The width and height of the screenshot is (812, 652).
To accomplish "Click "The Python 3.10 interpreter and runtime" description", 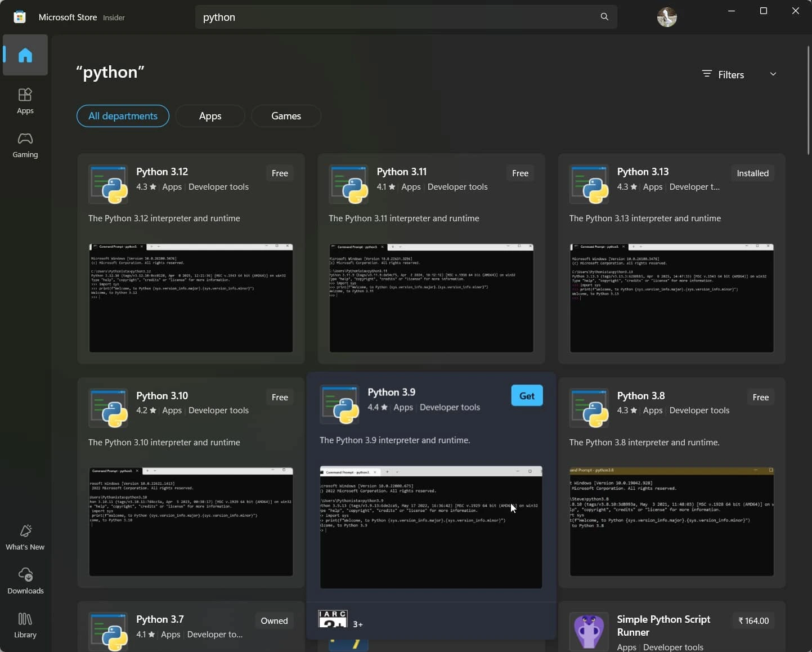I will coord(164,443).
